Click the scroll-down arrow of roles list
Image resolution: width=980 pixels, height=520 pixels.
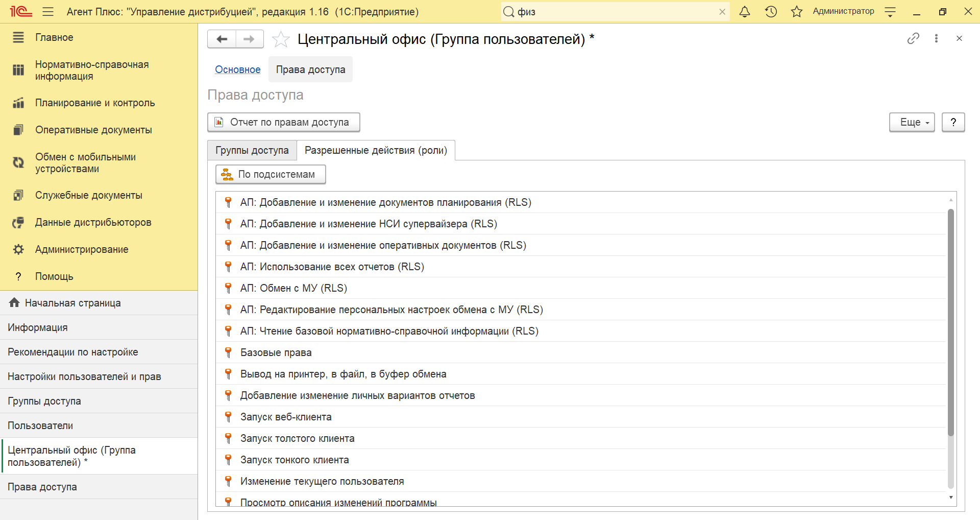click(950, 498)
